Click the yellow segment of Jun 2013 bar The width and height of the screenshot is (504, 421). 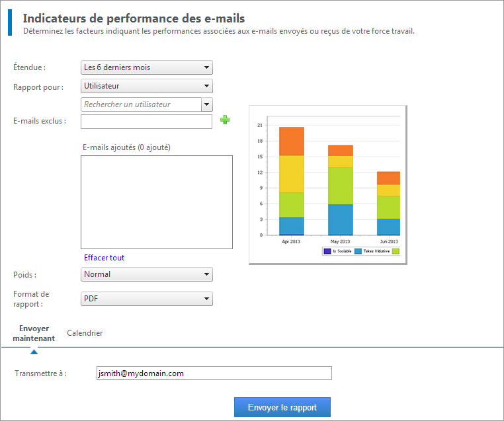tap(389, 190)
